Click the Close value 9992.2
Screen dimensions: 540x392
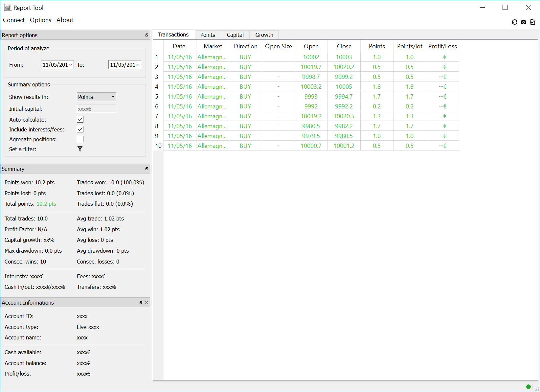(x=344, y=106)
